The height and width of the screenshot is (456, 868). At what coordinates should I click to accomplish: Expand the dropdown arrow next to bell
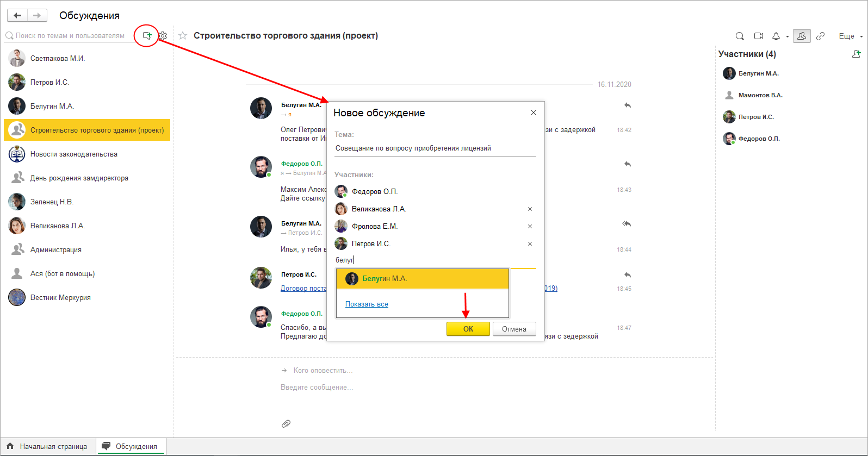(x=787, y=37)
